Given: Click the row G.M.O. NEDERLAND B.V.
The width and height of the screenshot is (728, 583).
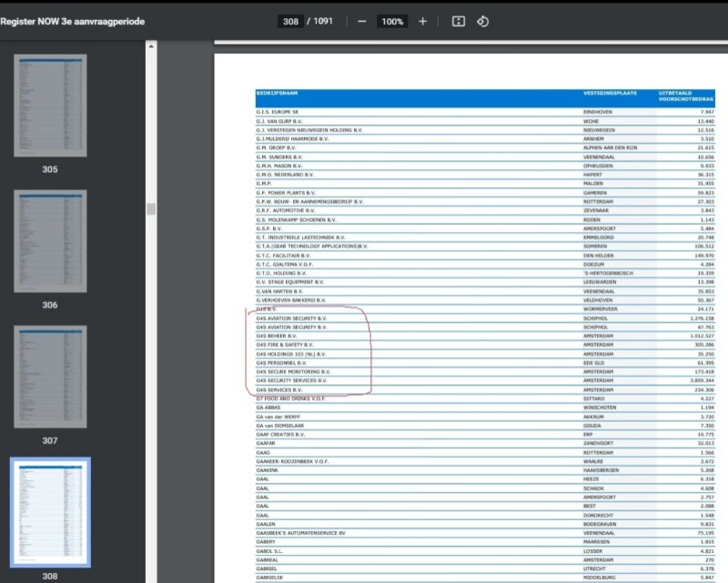Looking at the screenshot, I should coord(485,175).
